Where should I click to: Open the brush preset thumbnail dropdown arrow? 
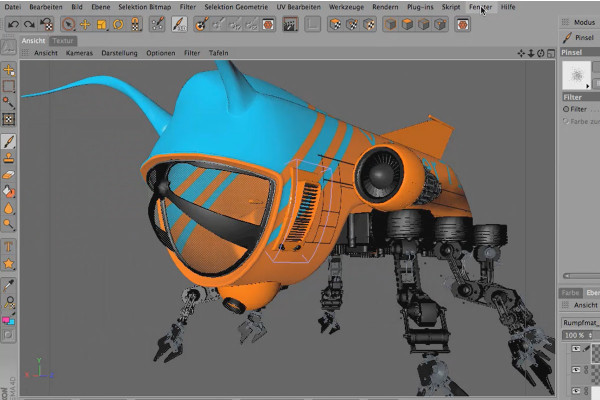point(588,86)
